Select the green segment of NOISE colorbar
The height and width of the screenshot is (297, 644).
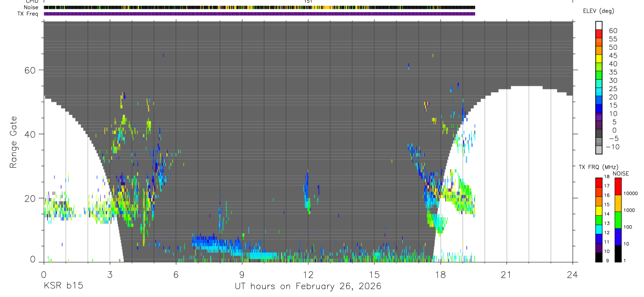618,220
